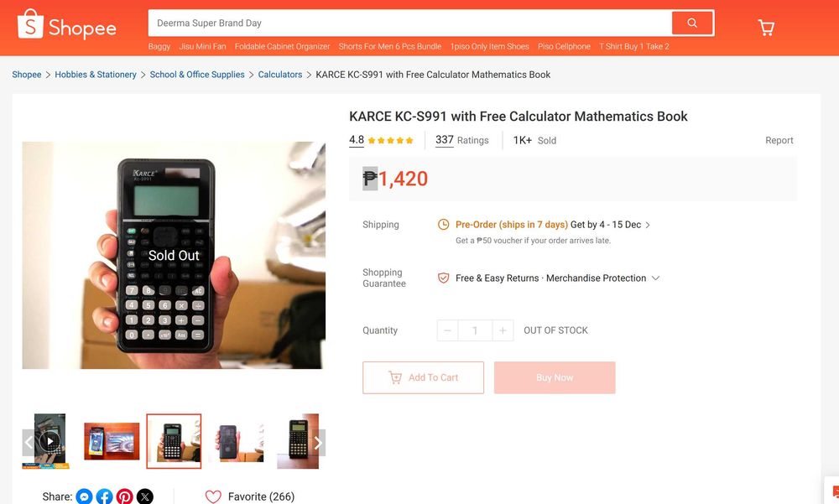Expand Pre-Order shipping info arrow
Viewport: 839px width, 504px height.
pyautogui.click(x=648, y=225)
